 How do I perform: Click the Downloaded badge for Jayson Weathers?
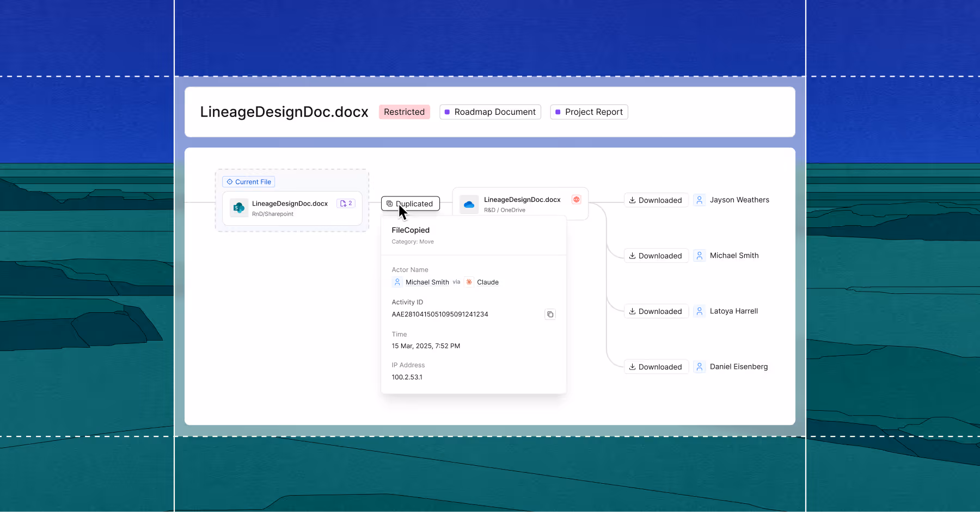[x=656, y=200]
